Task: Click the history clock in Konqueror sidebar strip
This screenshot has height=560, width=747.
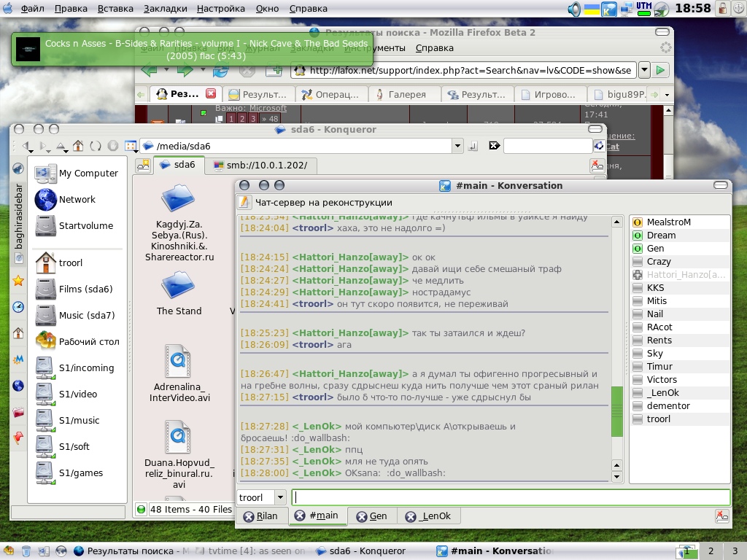Action: pos(18,307)
